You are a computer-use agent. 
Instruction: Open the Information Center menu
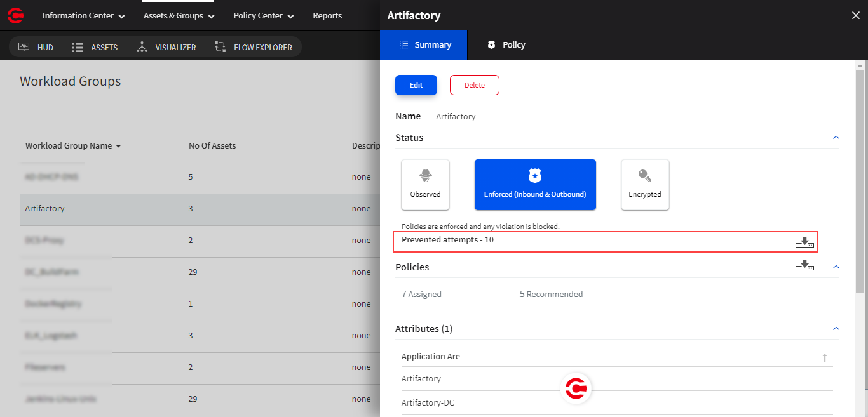(83, 16)
